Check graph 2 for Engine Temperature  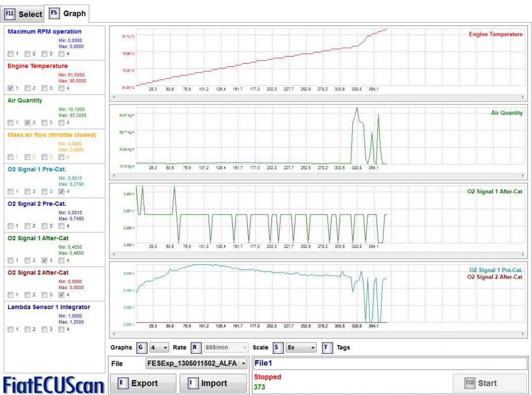27,88
